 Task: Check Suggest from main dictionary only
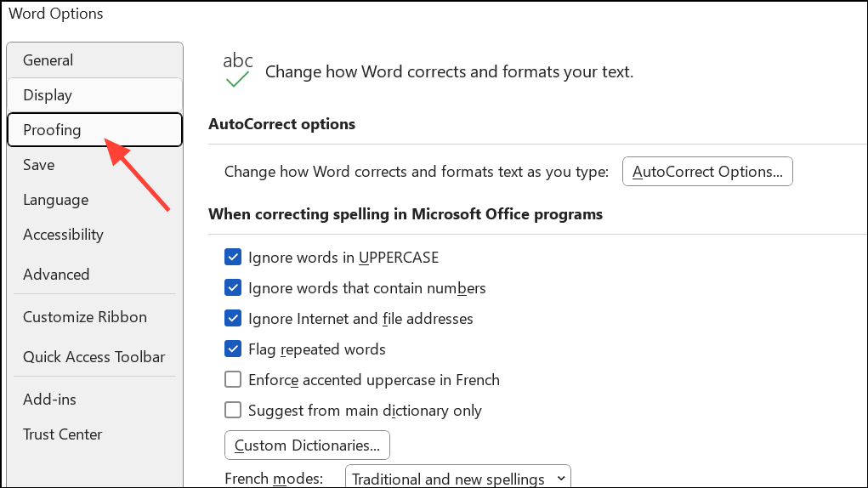233,411
